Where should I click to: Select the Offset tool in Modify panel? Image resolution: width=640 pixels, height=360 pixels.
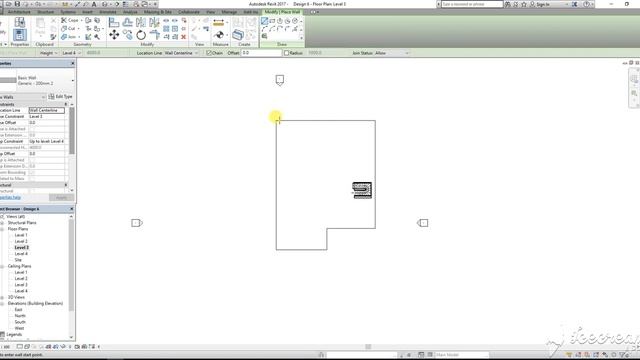click(x=127, y=22)
